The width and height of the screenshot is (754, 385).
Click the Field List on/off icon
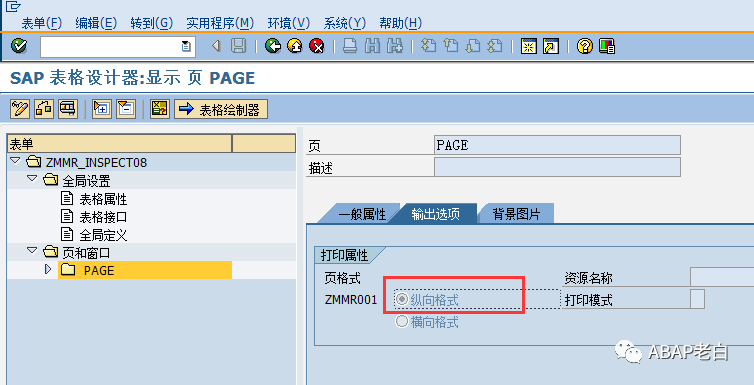pyautogui.click(x=159, y=109)
